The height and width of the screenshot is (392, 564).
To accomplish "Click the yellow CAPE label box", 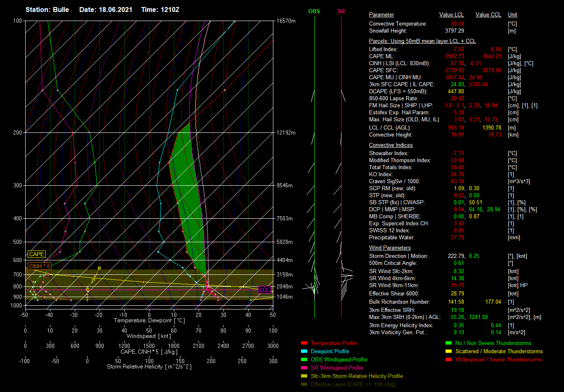I will (x=36, y=255).
